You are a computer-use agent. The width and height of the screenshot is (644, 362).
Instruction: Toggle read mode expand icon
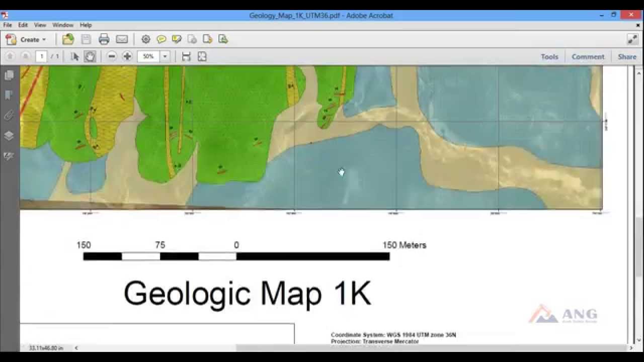(x=632, y=39)
